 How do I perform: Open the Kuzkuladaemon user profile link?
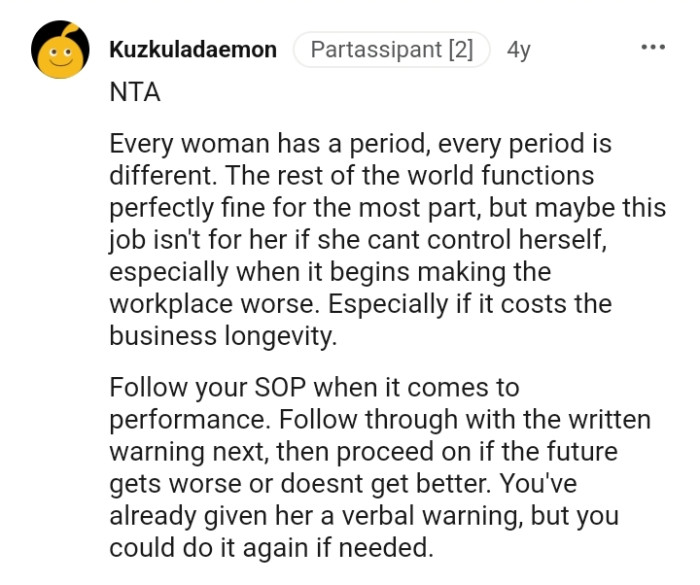click(x=193, y=49)
